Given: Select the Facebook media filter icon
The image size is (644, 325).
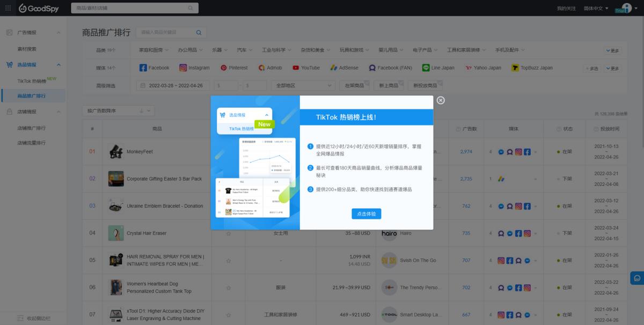Looking at the screenshot, I should point(142,68).
